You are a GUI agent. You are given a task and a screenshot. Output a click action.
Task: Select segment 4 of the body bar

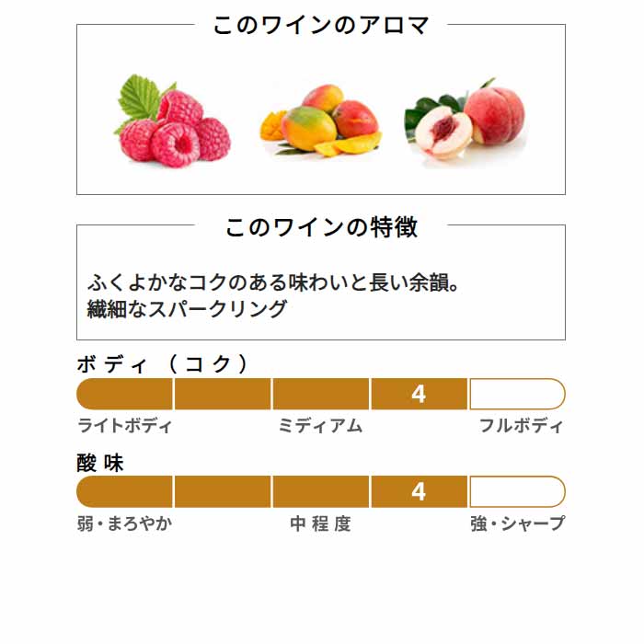pyautogui.click(x=419, y=394)
